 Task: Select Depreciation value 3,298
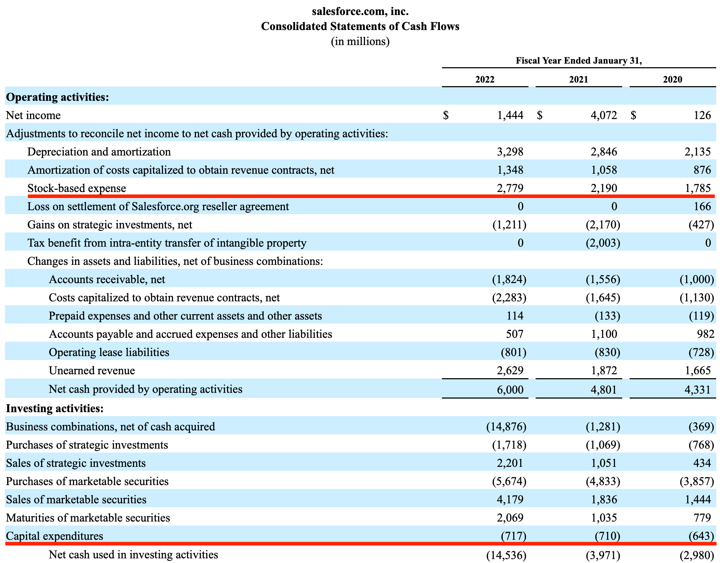(510, 152)
